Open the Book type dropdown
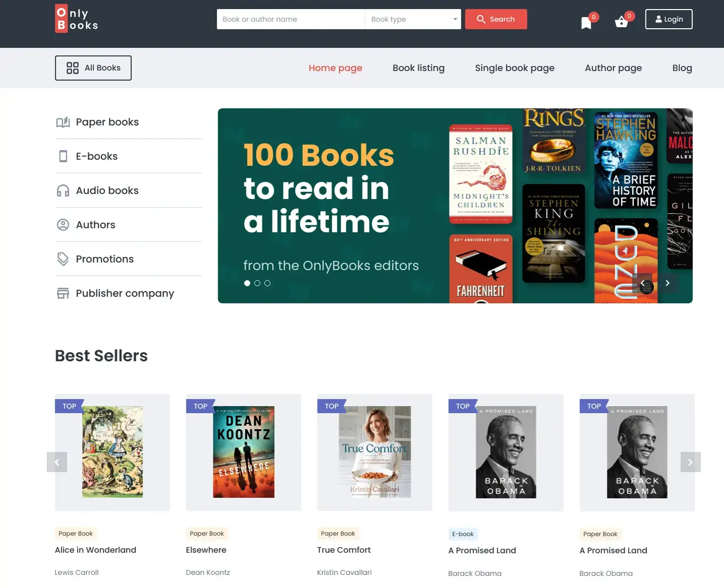The image size is (724, 588). tap(412, 19)
